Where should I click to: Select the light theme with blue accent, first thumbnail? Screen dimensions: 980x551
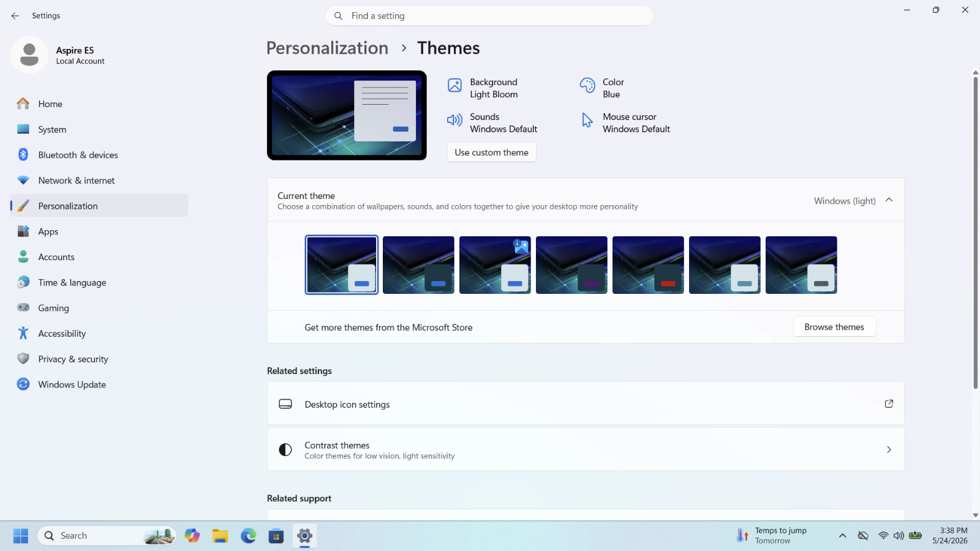[x=342, y=265]
